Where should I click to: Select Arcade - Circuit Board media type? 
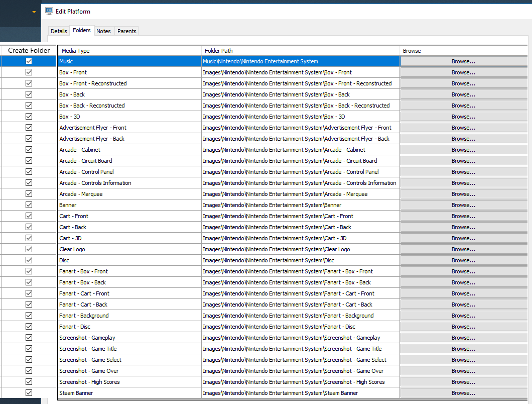pyautogui.click(x=129, y=161)
